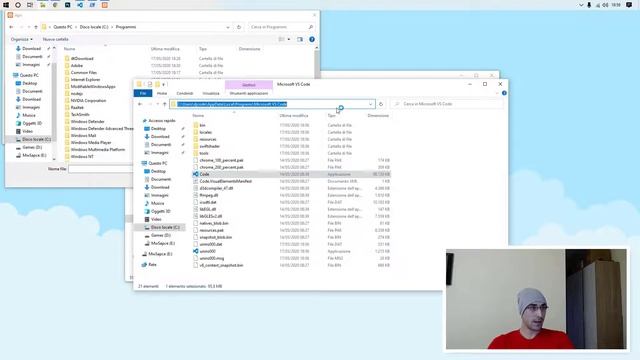
Task: Select the Adobe folder in Programmi dialog
Action: tap(76, 66)
